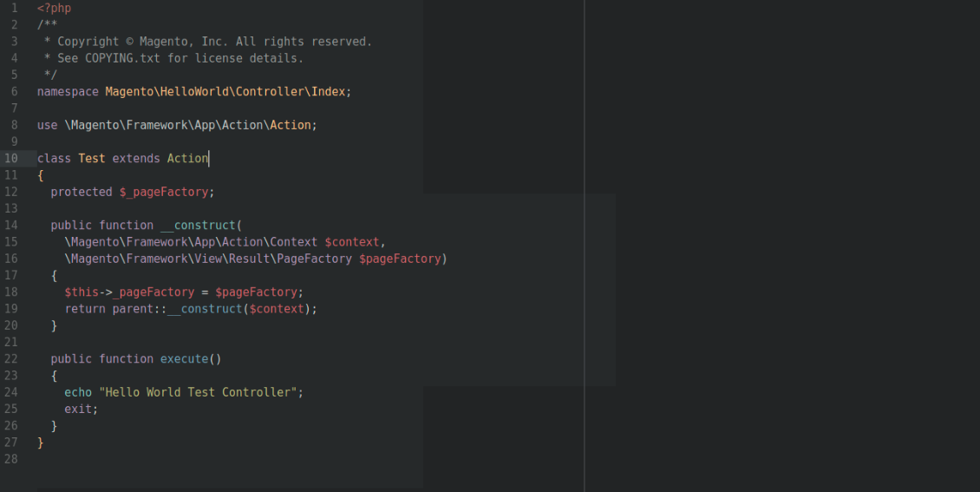Click the "execute" method name
Viewport: 980px width, 492px height.
185,359
